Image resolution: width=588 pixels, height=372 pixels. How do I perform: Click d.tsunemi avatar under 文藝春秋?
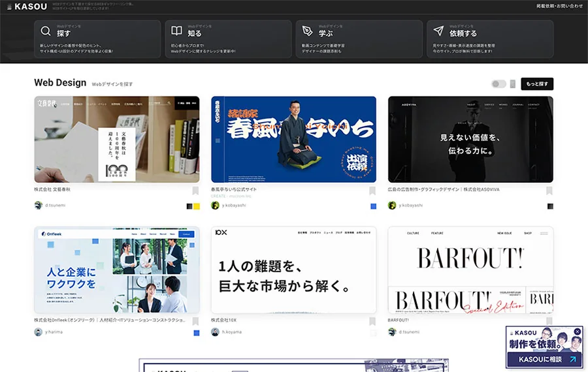click(x=39, y=206)
